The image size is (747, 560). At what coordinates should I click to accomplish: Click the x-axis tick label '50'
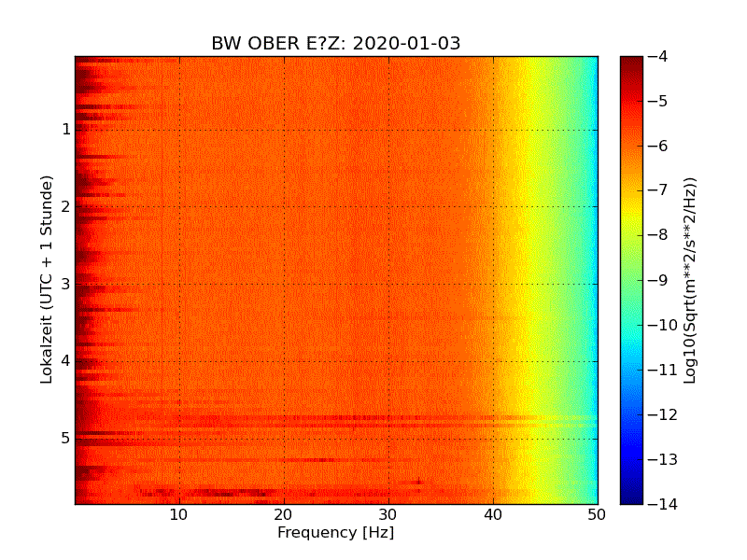[x=597, y=515]
